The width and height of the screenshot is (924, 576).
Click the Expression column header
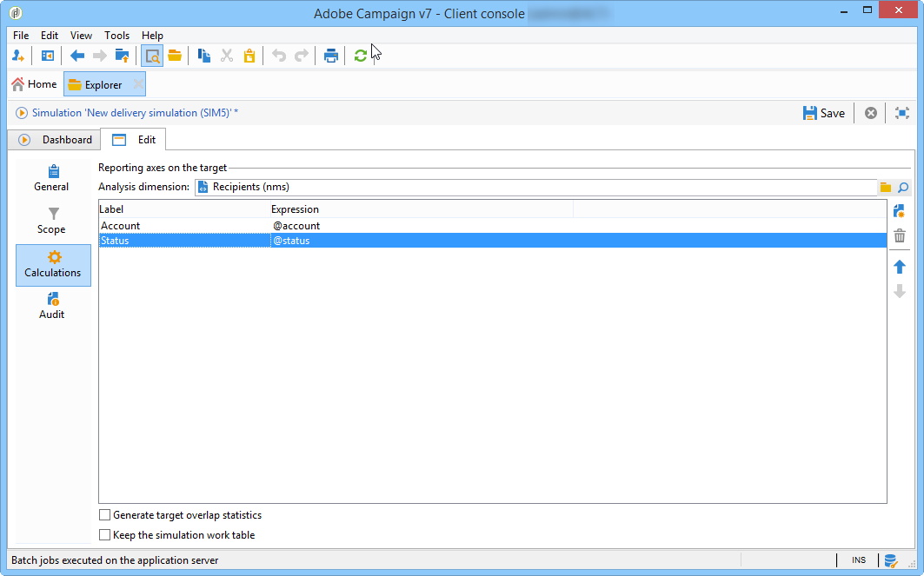(x=422, y=209)
